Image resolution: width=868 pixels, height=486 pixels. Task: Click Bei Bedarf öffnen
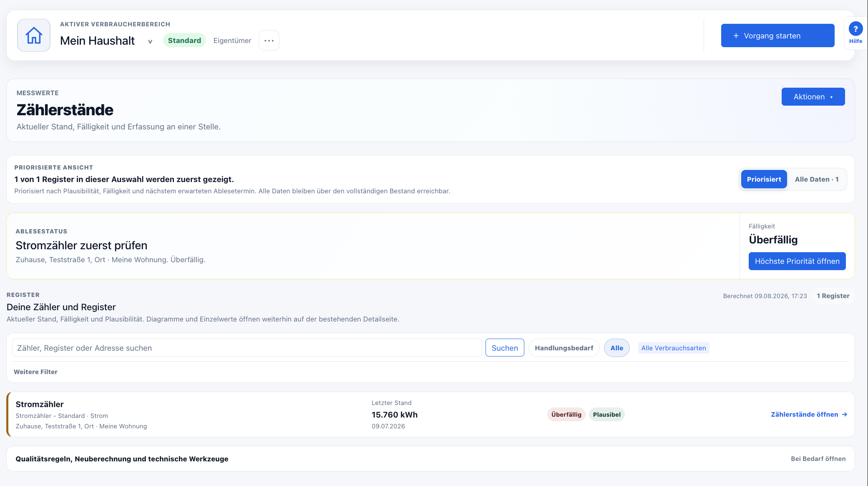point(818,459)
